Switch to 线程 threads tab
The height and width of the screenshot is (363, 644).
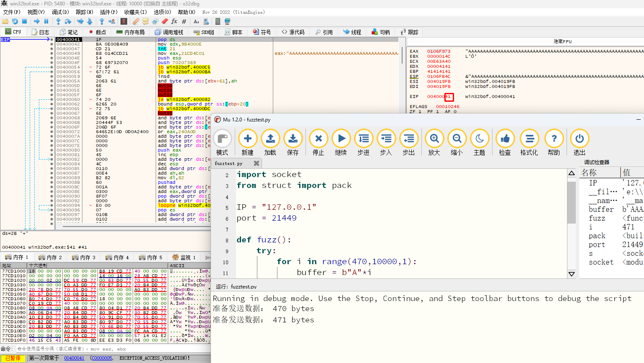[x=352, y=32]
